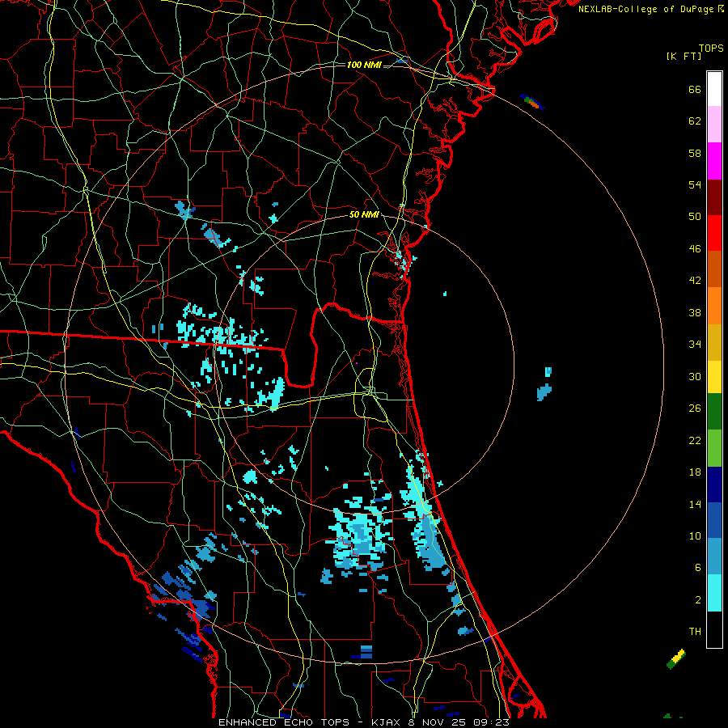This screenshot has height=728, width=728.
Task: Click the light pink legend swatch
Action: 714,125
